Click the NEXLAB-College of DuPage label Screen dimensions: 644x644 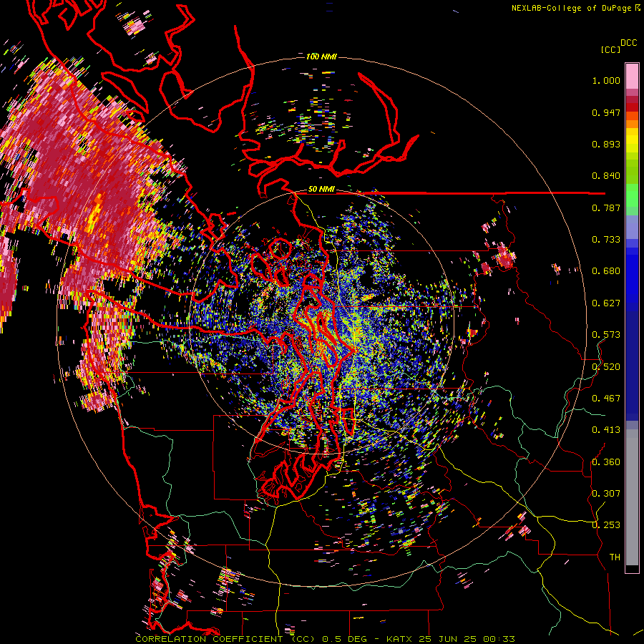pyautogui.click(x=571, y=8)
